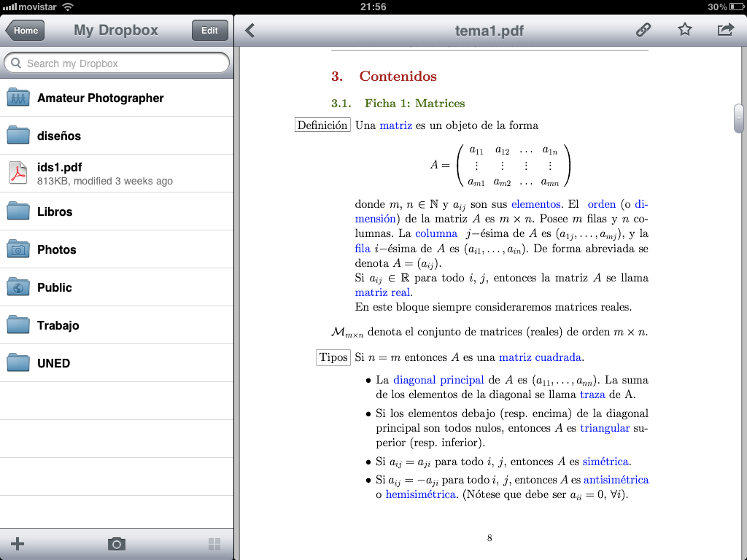Tap the 'orden' blue term
The image size is (747, 560).
coord(602,204)
